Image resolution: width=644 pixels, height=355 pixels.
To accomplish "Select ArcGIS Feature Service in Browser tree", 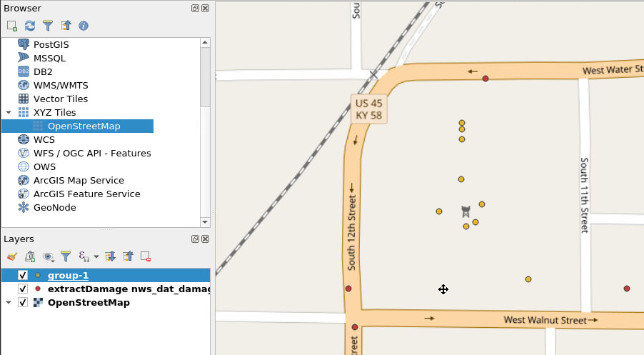I will coord(86,194).
